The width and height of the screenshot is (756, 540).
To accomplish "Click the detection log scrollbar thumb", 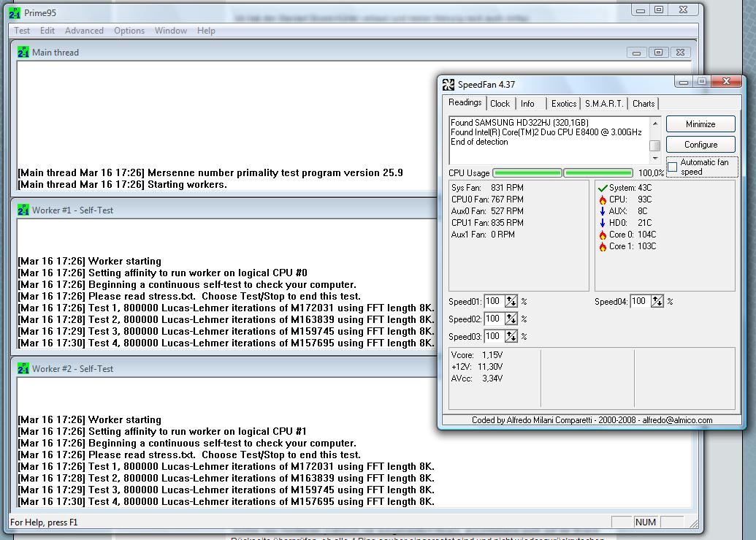I will pos(654,145).
